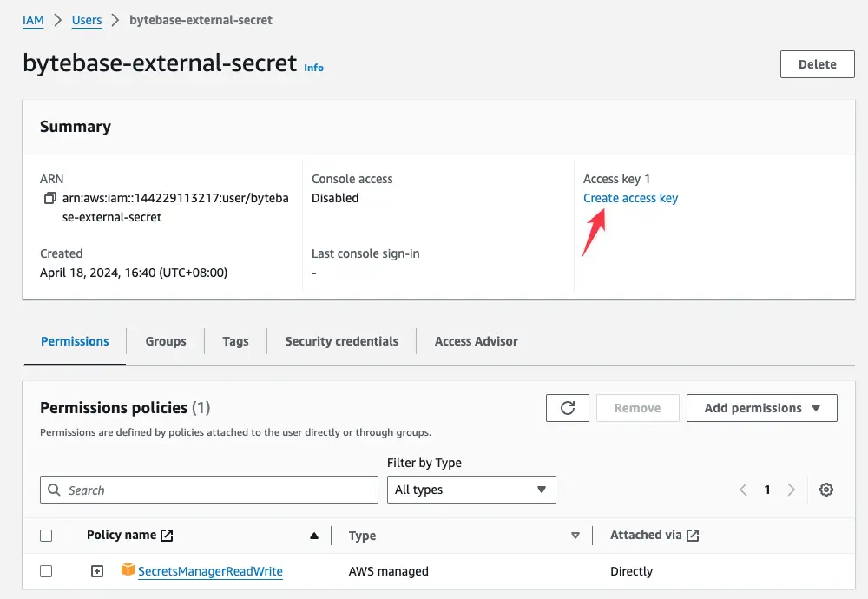
Task: Go to next page of policies
Action: tap(791, 490)
